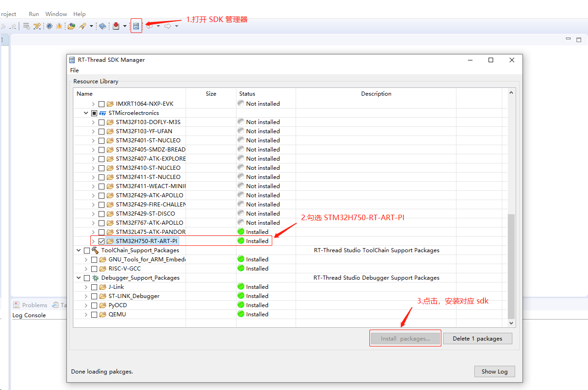
Task: Click the scrollbar up arrow in Resource Library
Action: (511, 93)
